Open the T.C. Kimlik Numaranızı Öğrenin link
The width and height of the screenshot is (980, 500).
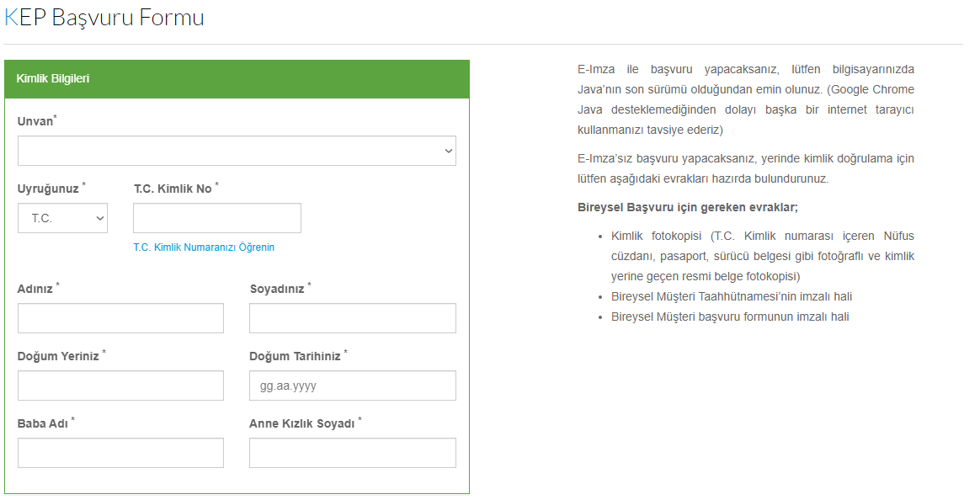point(204,247)
